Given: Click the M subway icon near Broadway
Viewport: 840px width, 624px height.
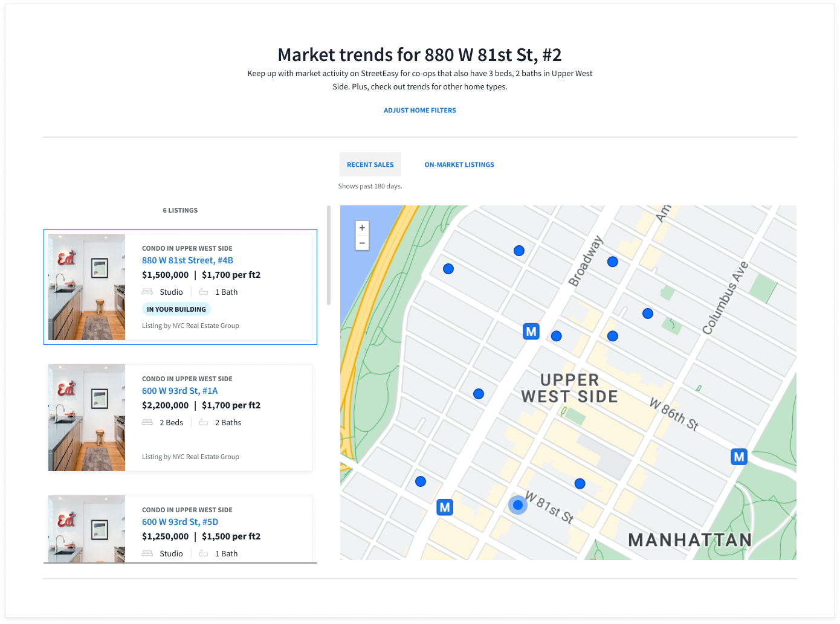Looking at the screenshot, I should [x=530, y=331].
